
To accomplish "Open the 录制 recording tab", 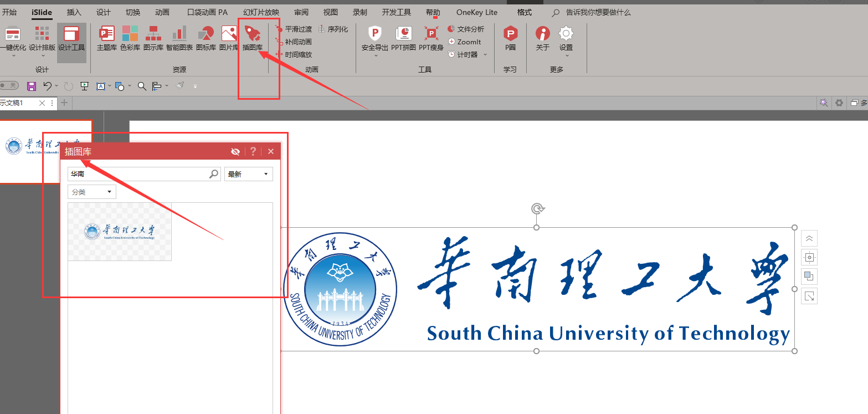I will [360, 12].
